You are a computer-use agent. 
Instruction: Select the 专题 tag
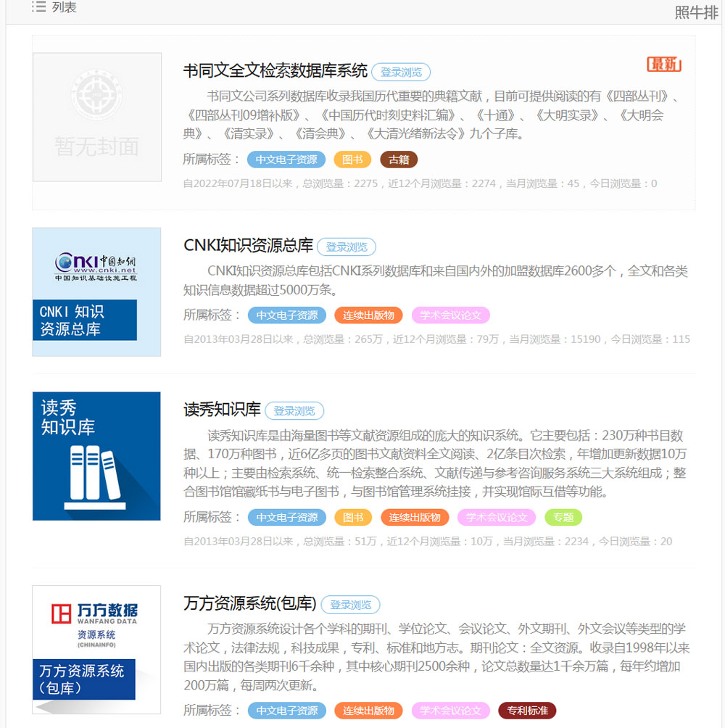[x=563, y=517]
